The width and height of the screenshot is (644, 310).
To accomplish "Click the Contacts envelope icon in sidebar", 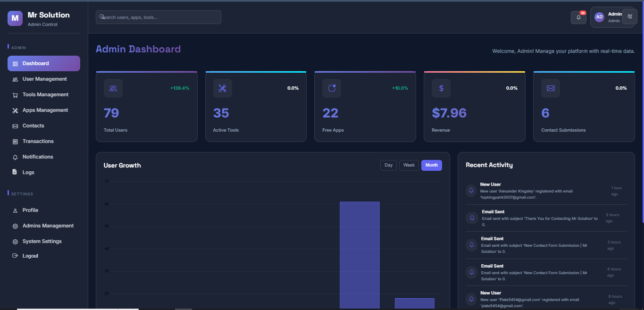I will click(15, 126).
